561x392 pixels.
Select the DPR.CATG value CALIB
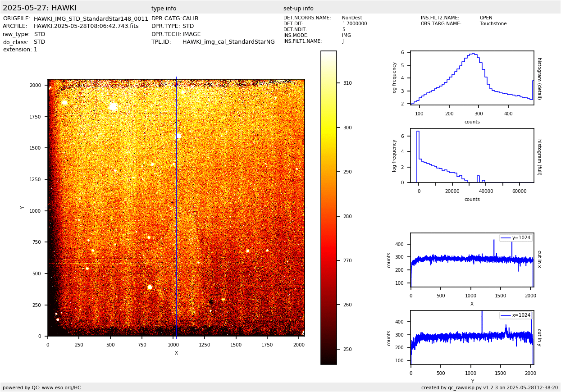click(x=190, y=19)
